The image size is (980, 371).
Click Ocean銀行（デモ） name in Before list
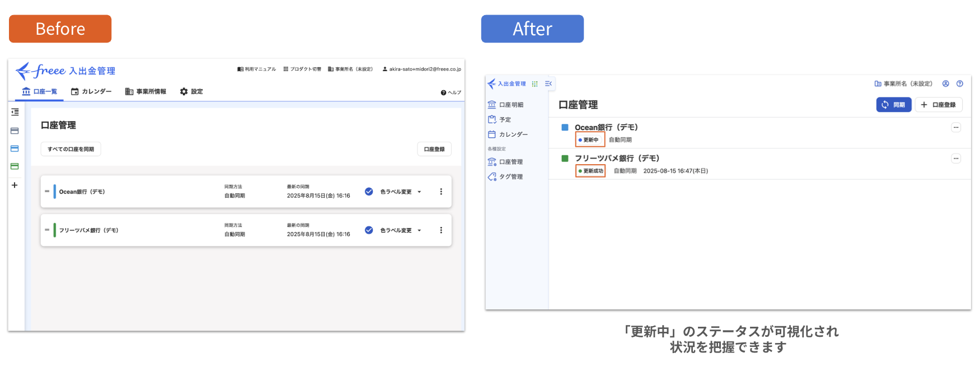pos(82,192)
